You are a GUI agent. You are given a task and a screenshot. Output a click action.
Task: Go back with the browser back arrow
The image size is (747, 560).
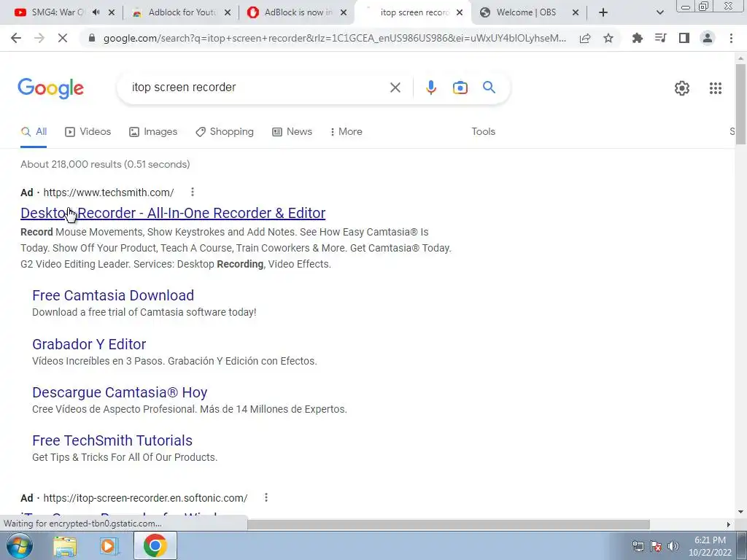point(16,38)
